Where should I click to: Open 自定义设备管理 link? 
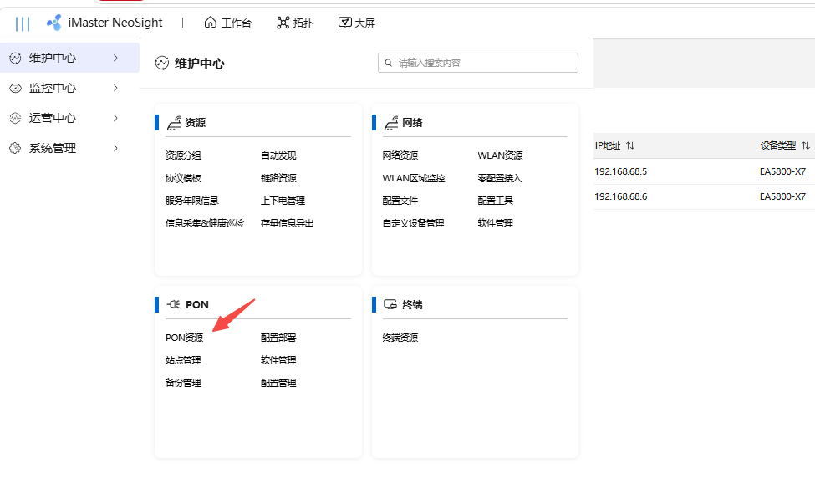point(413,223)
